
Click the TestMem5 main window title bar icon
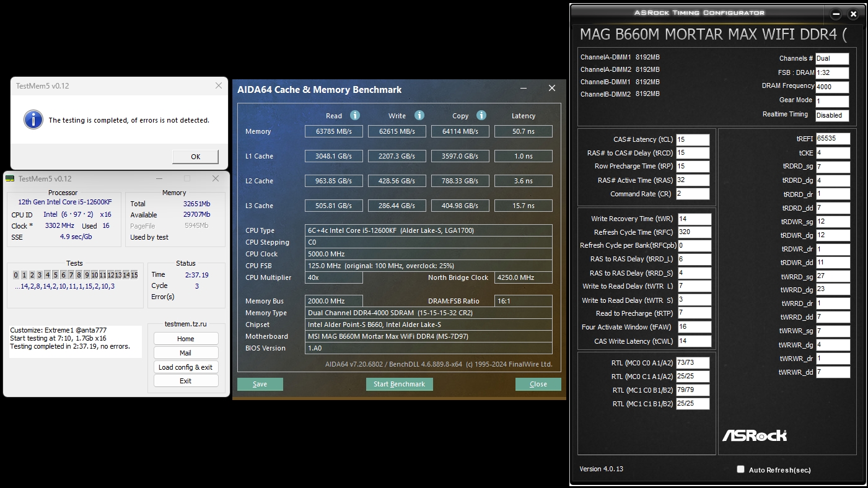10,179
